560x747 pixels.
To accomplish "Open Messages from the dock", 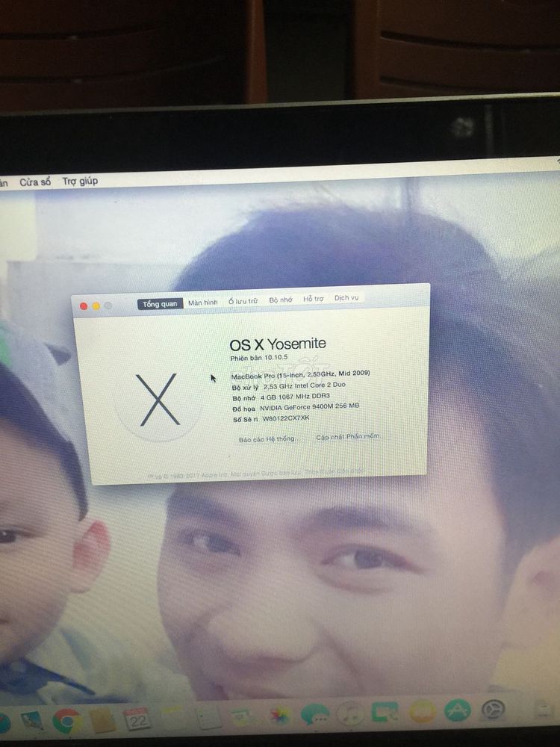I will 315,714.
